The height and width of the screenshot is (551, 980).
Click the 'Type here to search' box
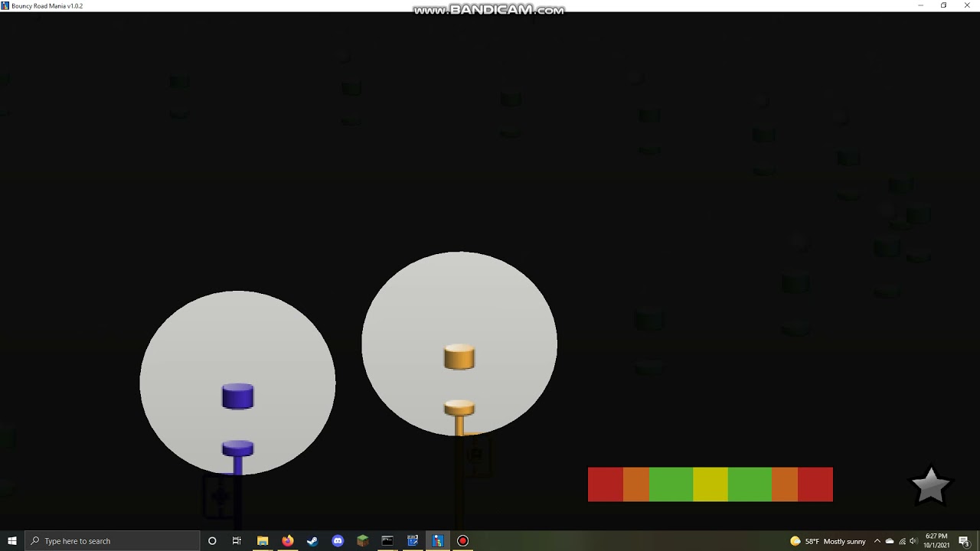coord(112,541)
